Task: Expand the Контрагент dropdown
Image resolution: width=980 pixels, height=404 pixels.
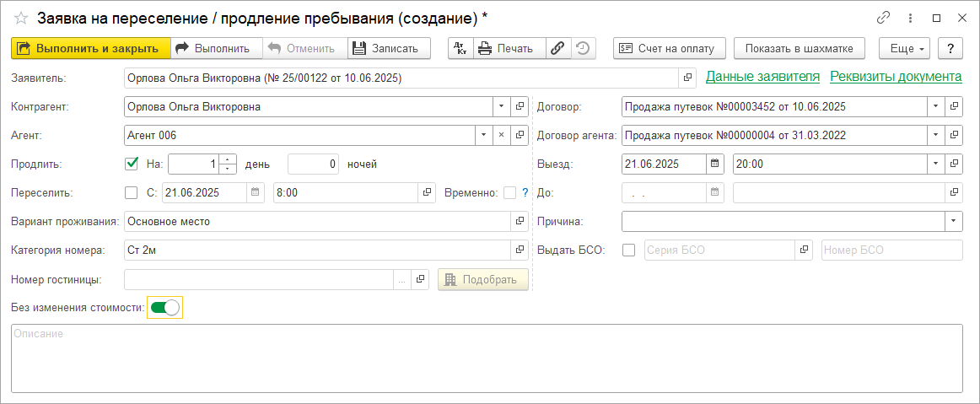Action: 502,106
